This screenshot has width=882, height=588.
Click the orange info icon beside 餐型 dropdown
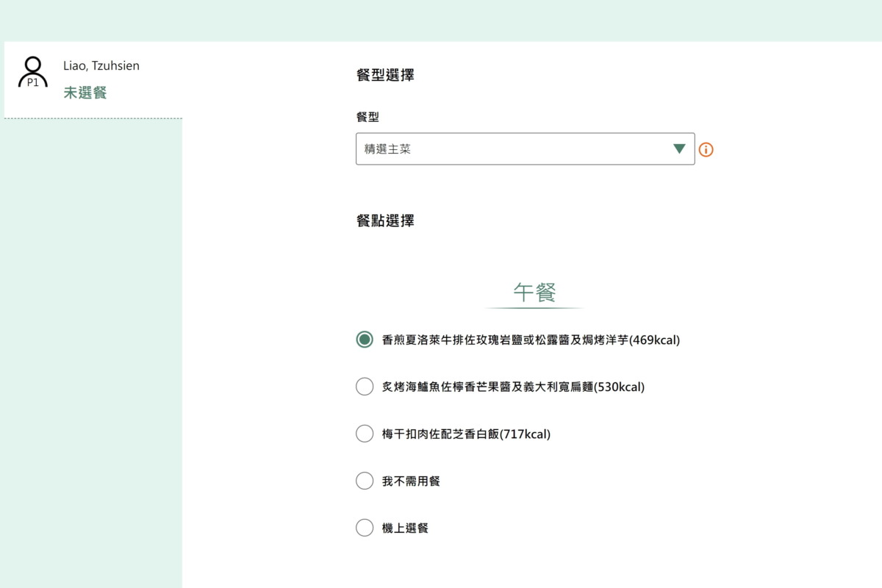click(706, 149)
